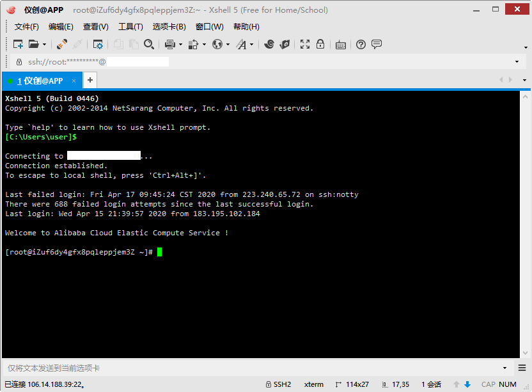Click the lock icon in address bar
532x392 pixels.
click(x=19, y=62)
